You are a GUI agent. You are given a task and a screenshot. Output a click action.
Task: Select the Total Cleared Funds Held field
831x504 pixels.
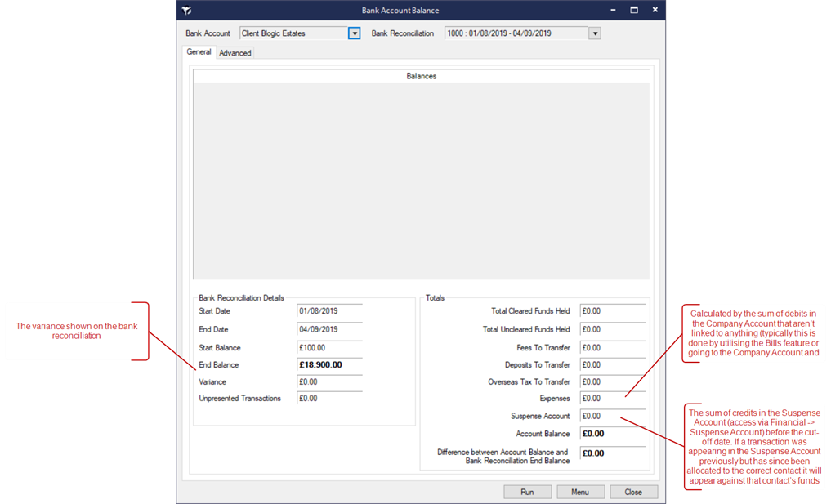click(x=612, y=311)
